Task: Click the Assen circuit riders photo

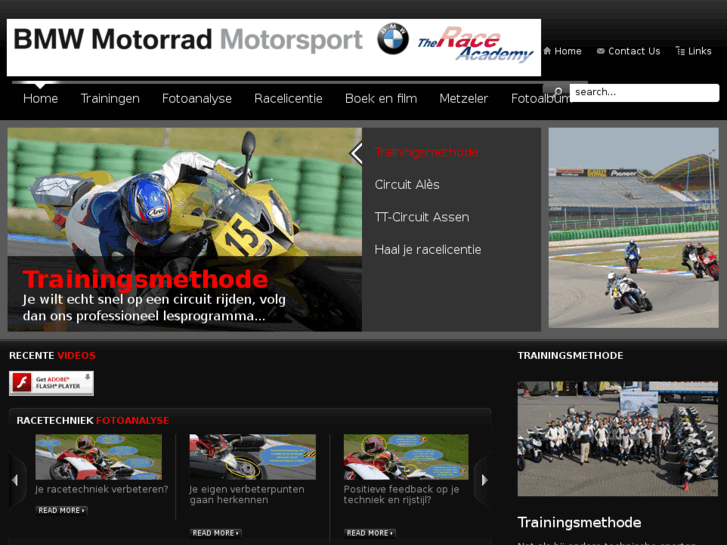Action: pos(633,228)
